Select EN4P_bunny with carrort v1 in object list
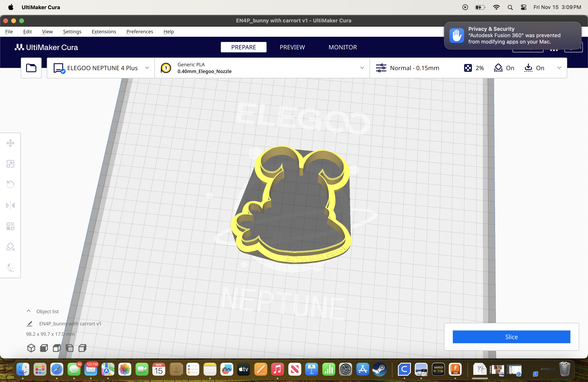Image resolution: width=588 pixels, height=382 pixels. tap(70, 323)
